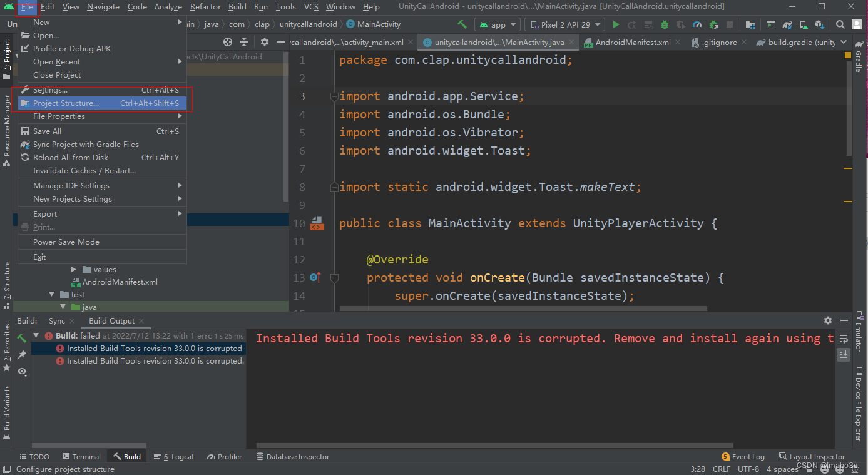Open the Refactor menu
Viewport: 868px width, 475px height.
pyautogui.click(x=205, y=7)
